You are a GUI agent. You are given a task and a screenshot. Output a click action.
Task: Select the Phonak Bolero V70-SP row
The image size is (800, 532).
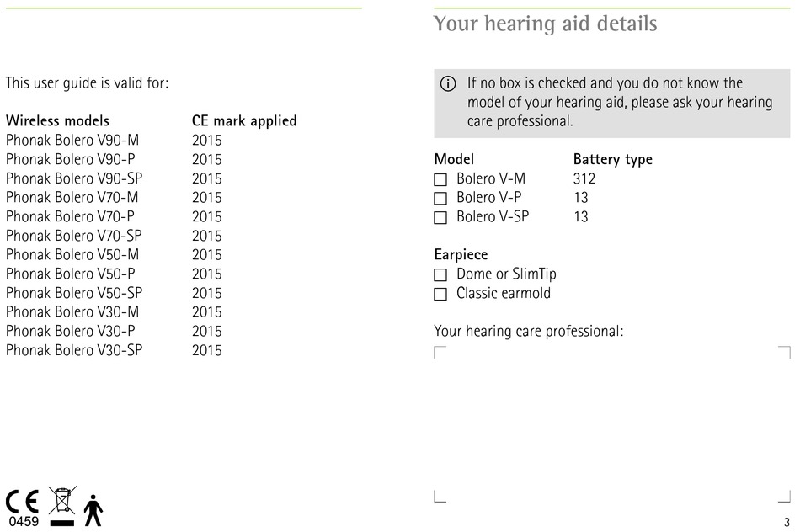[x=114, y=236]
